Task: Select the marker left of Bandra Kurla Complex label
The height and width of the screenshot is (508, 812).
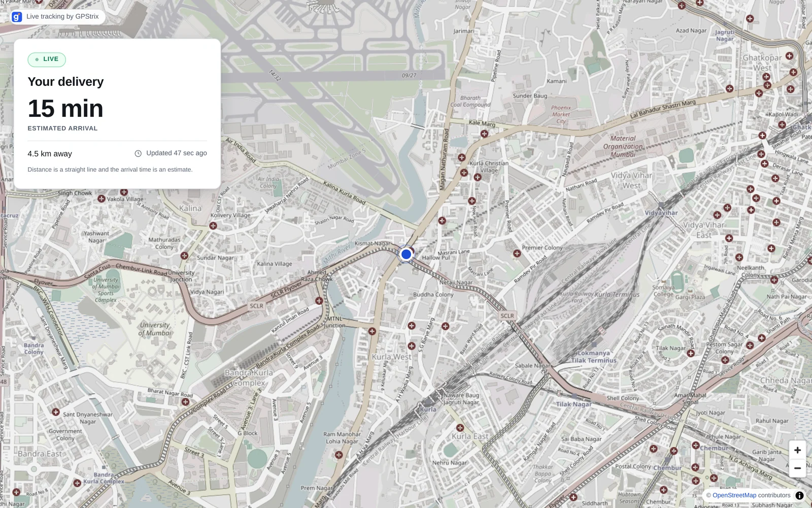Action: pos(77,483)
